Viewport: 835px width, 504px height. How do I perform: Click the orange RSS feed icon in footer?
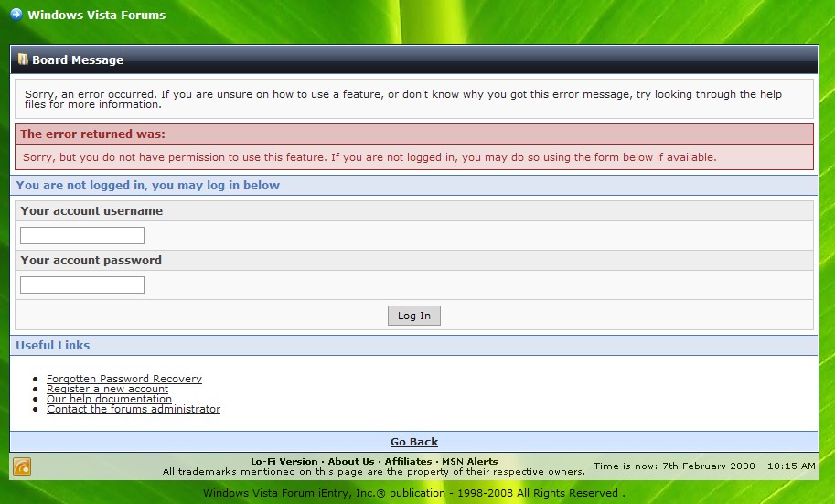point(22,466)
